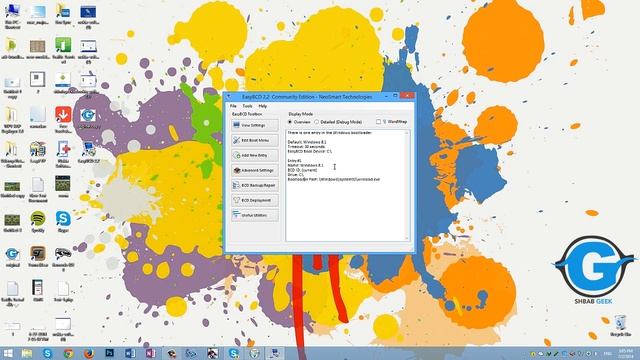Open This PC shortcut on desktop

tap(12, 16)
